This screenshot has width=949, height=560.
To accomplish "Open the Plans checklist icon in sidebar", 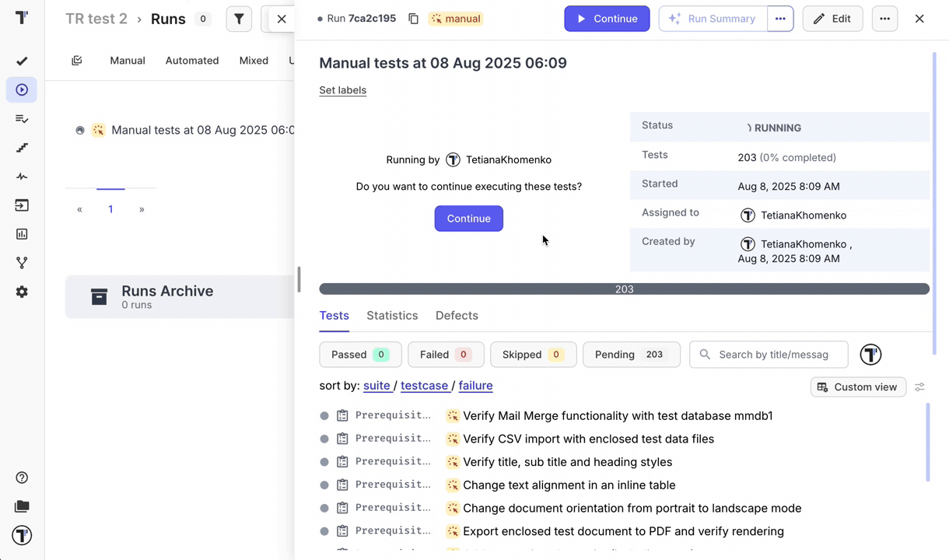I will pyautogui.click(x=22, y=119).
